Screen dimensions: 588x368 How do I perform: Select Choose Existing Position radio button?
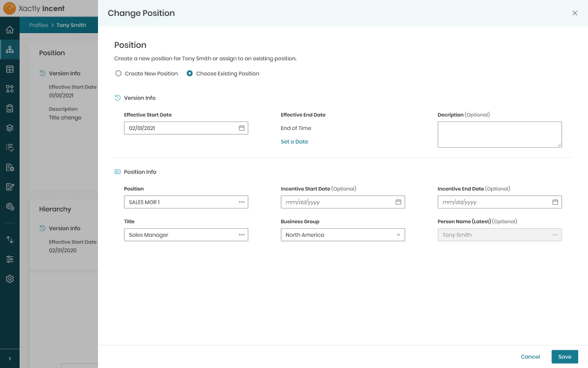pyautogui.click(x=189, y=74)
